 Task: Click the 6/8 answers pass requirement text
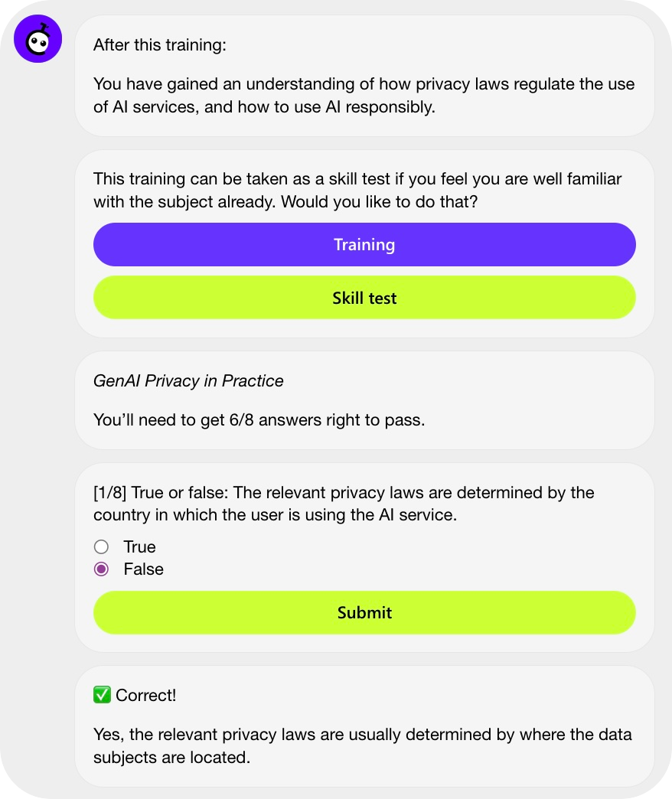tap(259, 420)
